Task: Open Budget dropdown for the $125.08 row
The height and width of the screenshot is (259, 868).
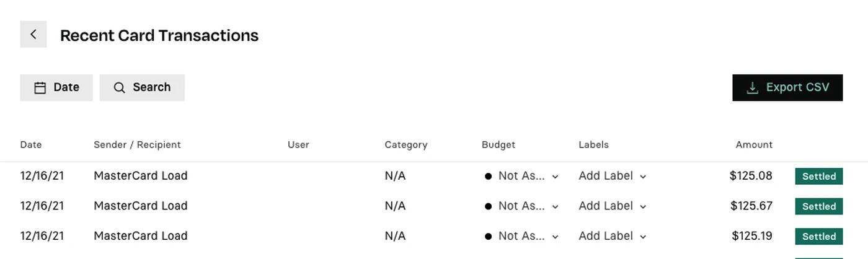Action: (x=521, y=176)
